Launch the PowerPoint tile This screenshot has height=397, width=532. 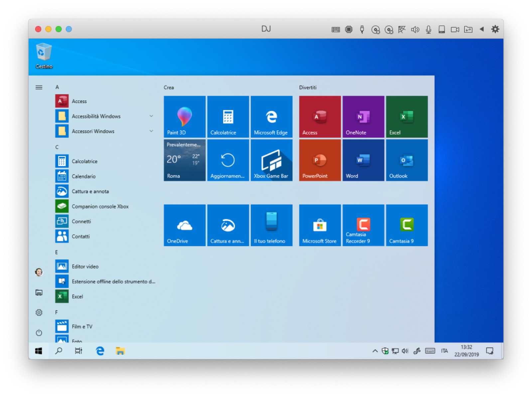pos(320,160)
